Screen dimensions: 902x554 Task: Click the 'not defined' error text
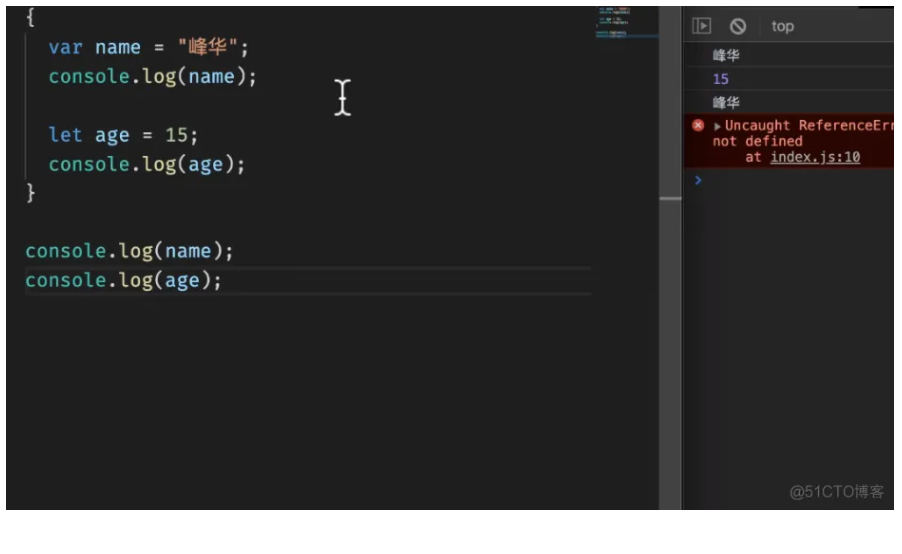758,142
